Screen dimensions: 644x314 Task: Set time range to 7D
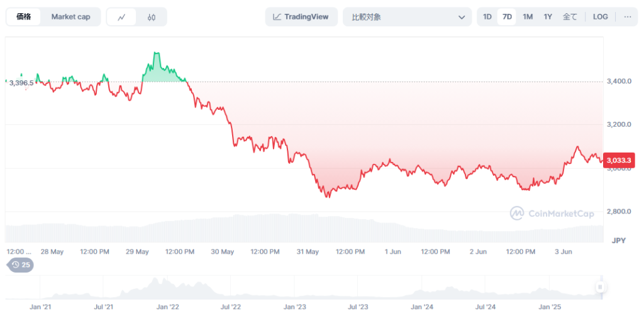pos(506,17)
